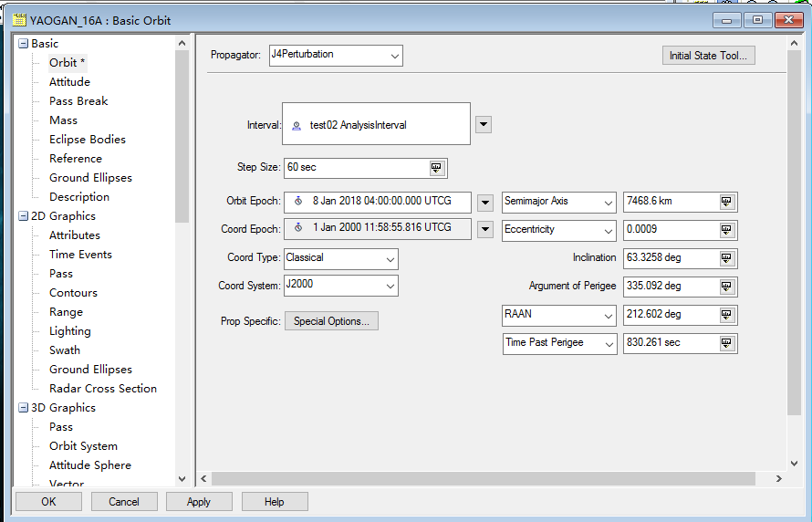Click the Initial State Tool button
This screenshot has height=522, width=812.
coord(708,56)
